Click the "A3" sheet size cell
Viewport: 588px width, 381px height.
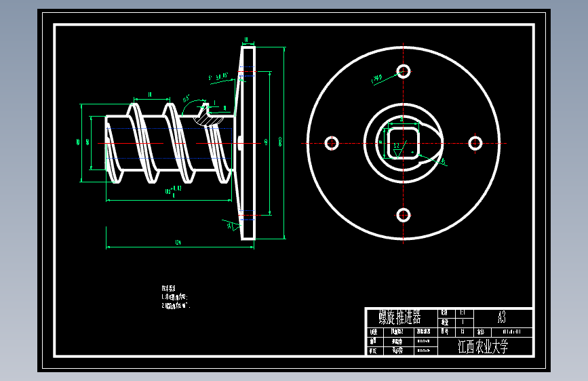pyautogui.click(x=502, y=318)
